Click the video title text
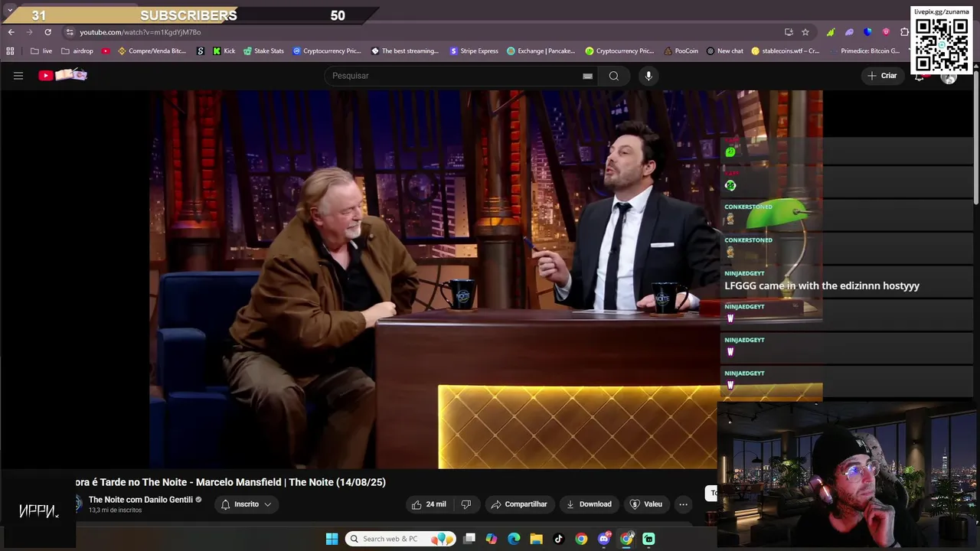Viewport: 980px width, 551px height. point(230,482)
